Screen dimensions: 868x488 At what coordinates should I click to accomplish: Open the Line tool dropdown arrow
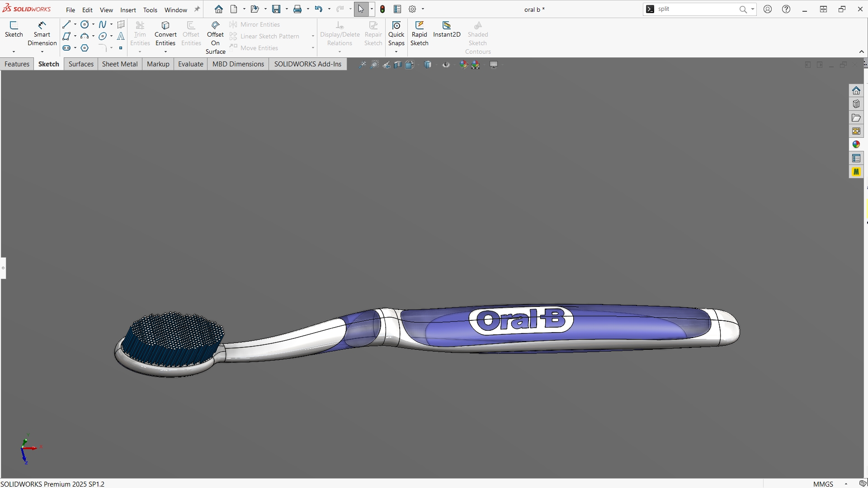tap(75, 24)
